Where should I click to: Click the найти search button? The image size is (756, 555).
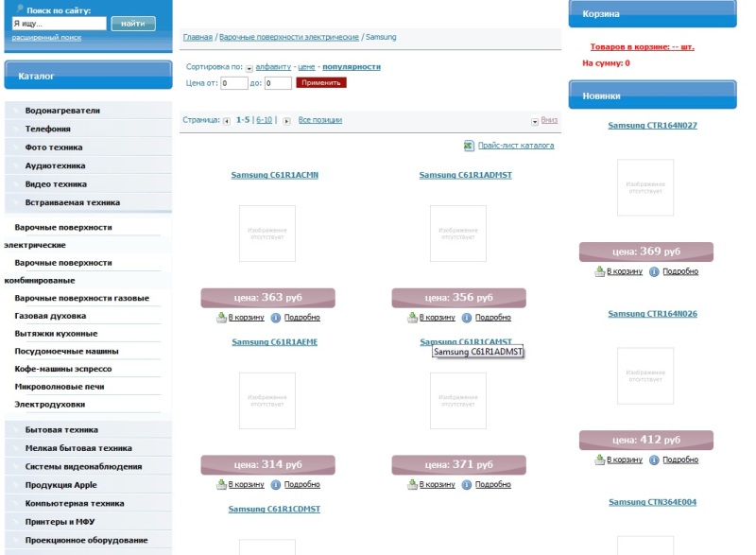pyautogui.click(x=133, y=24)
